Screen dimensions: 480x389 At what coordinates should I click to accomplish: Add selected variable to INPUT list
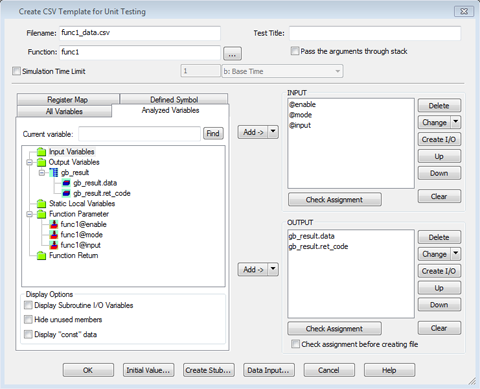253,132
